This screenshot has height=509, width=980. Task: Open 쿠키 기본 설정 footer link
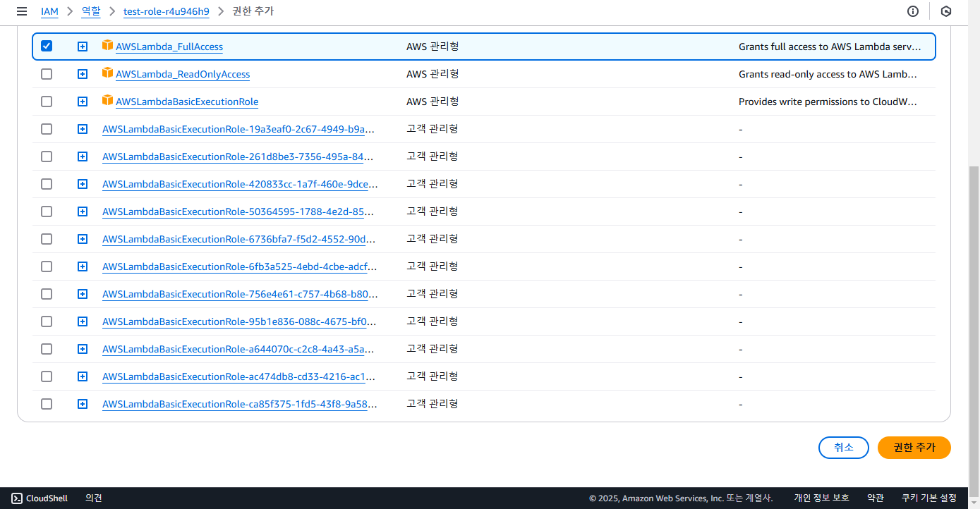pyautogui.click(x=929, y=498)
